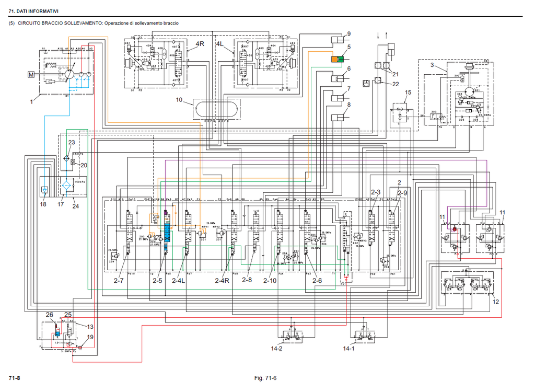Select the travel motor circle in 4L

click(283, 64)
